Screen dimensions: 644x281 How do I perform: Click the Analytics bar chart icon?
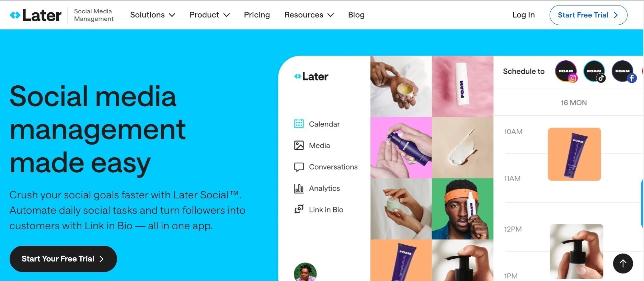point(299,188)
